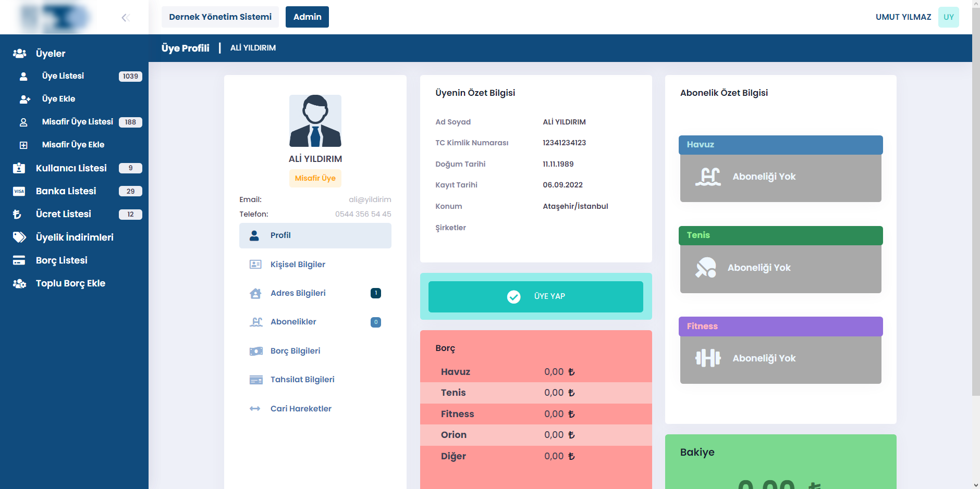
Task: Click the Admin button in header
Action: [307, 17]
